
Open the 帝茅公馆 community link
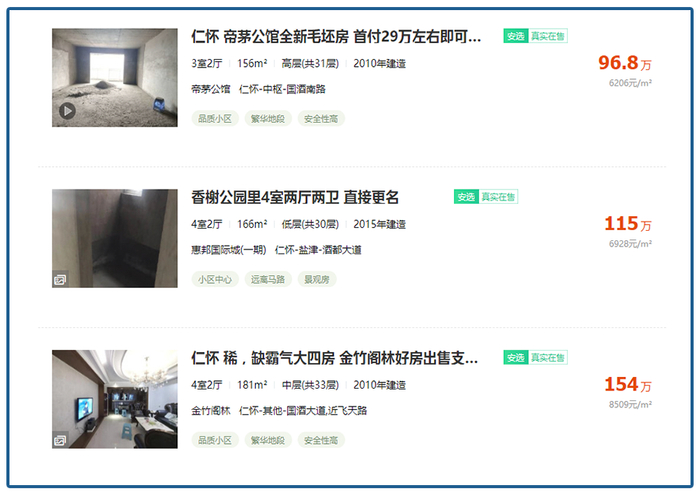coord(211,89)
